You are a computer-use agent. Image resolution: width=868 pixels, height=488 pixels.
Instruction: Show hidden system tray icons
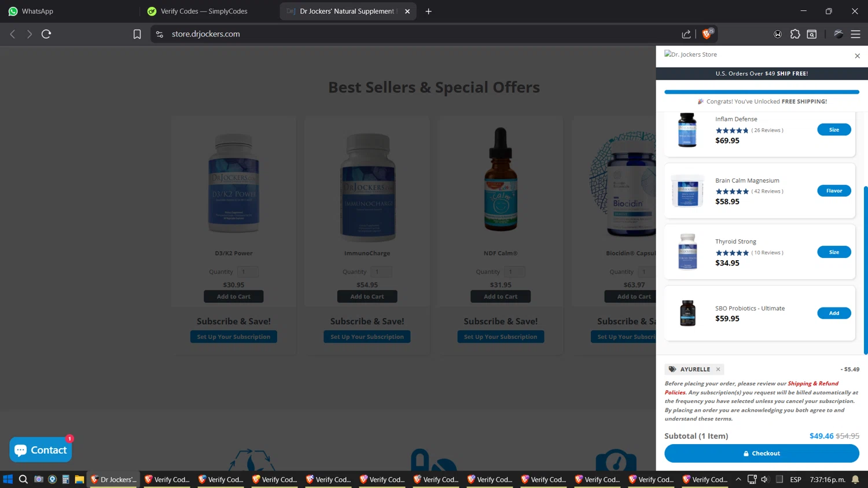point(738,479)
